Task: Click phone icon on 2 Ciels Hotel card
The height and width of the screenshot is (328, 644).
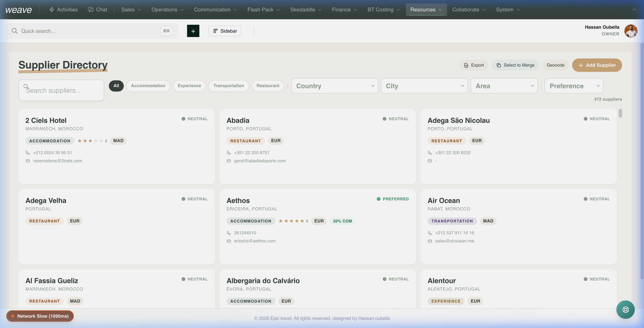Action: pyautogui.click(x=28, y=153)
